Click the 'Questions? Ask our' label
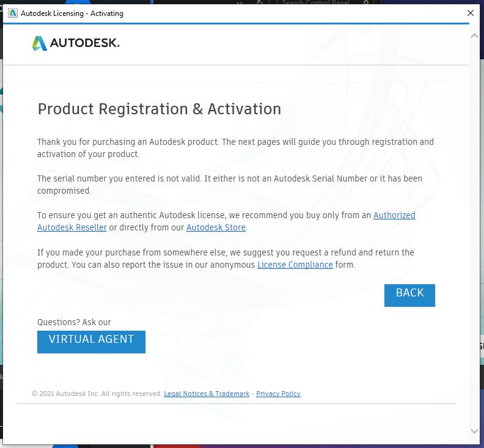The height and width of the screenshot is (448, 484). click(x=74, y=322)
